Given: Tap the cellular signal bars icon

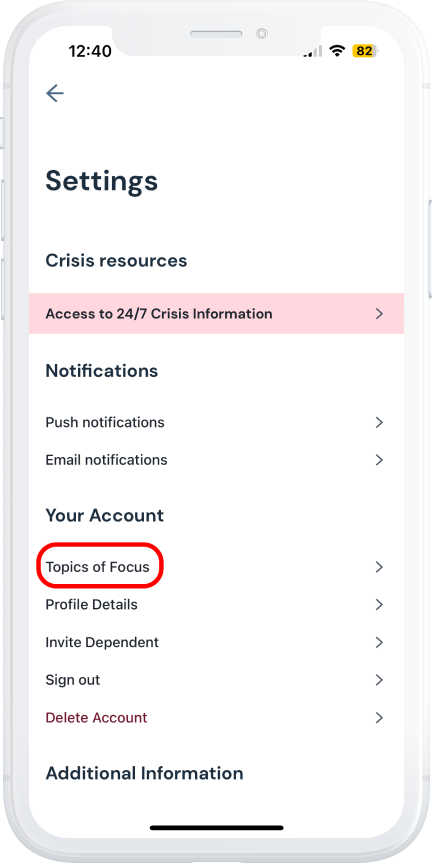Looking at the screenshot, I should click(314, 51).
